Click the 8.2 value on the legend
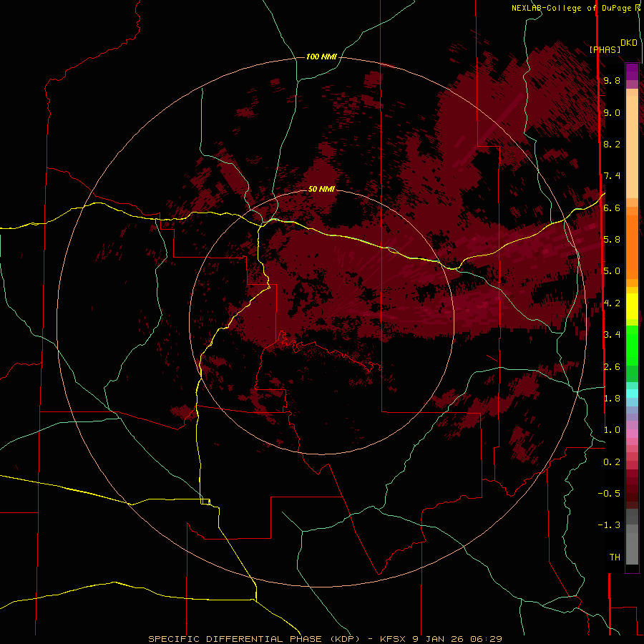 [612, 144]
